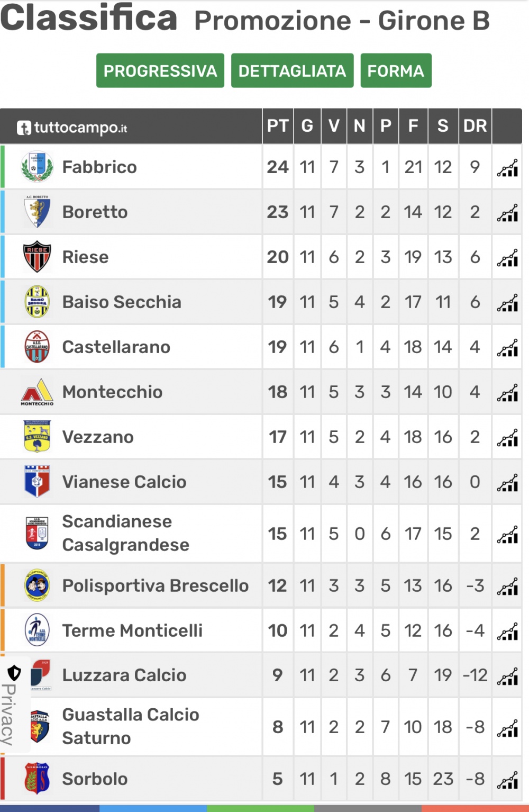
Task: Click the Polisportiva Brescello crest
Action: [37, 585]
